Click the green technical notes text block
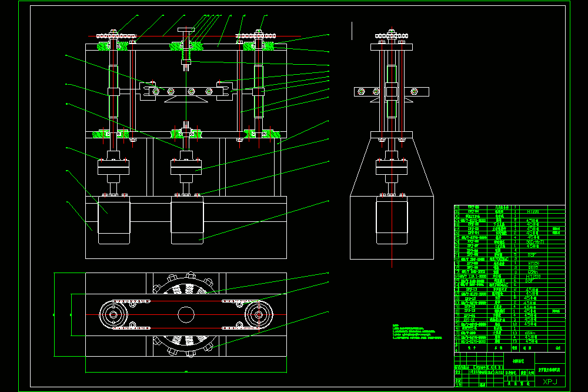This screenshot has height=392, width=588. point(417,332)
